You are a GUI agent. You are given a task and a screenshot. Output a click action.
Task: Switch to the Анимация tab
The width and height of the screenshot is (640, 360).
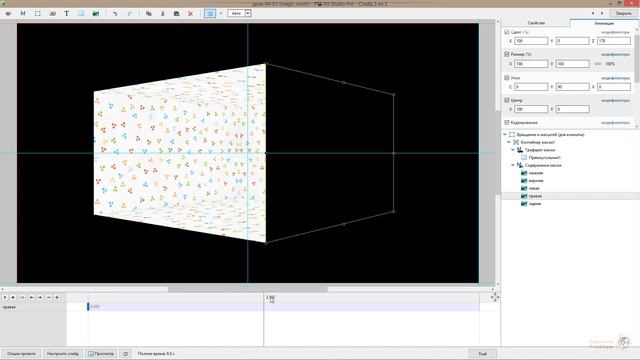click(x=604, y=23)
